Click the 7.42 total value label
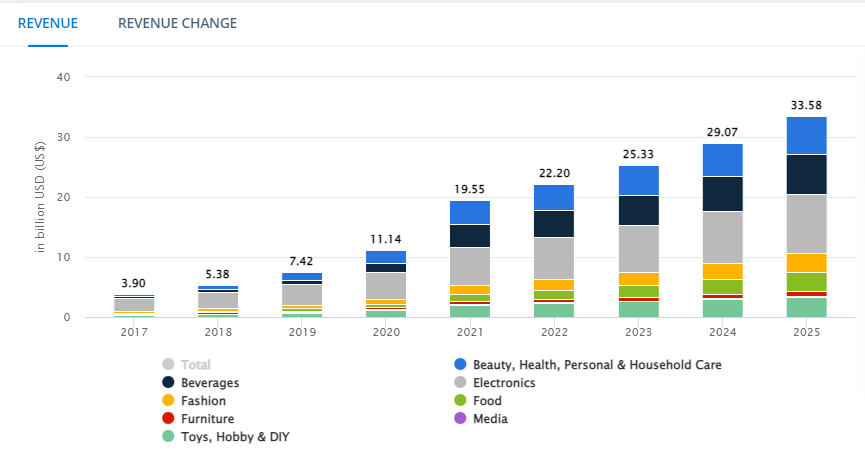 [x=301, y=261]
